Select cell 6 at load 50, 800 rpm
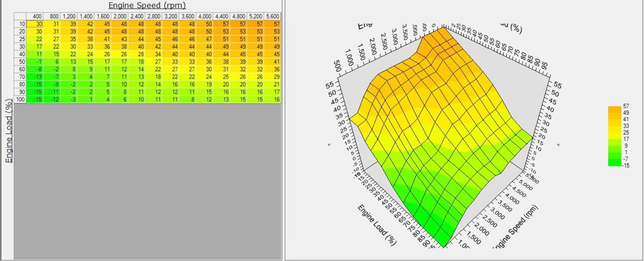Image resolution: width=644 pixels, height=261 pixels. pos(52,61)
